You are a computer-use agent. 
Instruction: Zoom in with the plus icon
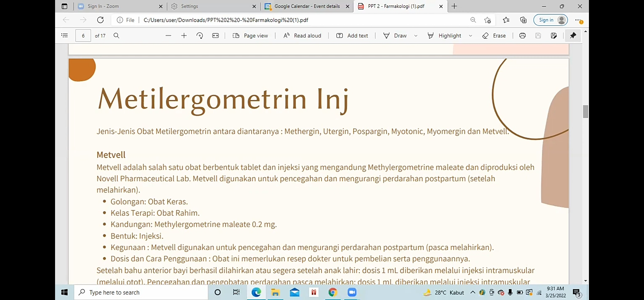tap(184, 36)
